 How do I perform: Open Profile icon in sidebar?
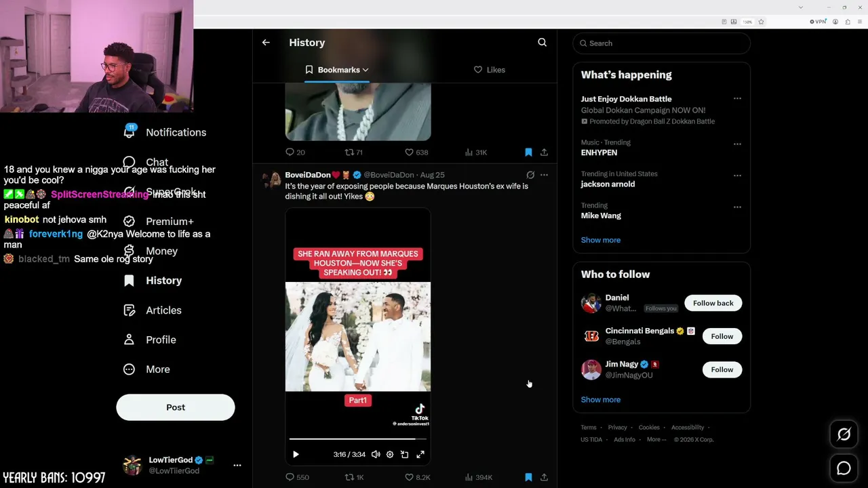[x=129, y=340]
